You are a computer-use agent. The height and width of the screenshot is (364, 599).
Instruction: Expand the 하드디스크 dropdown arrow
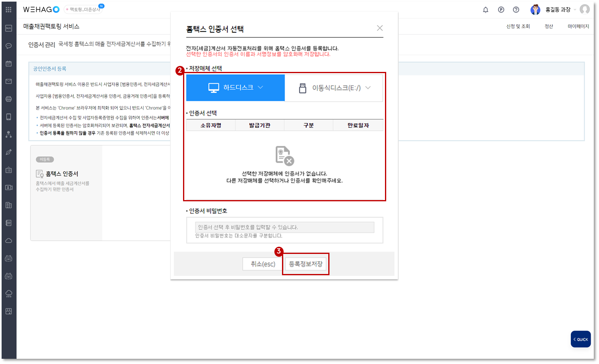[261, 87]
